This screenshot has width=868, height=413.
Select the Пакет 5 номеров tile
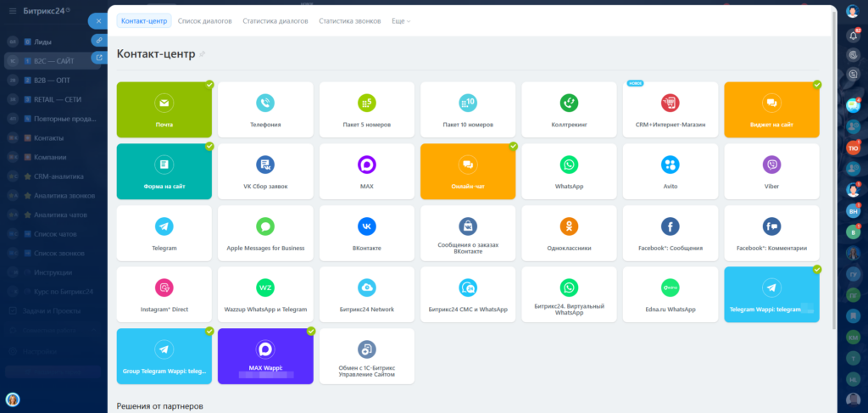coord(366,109)
